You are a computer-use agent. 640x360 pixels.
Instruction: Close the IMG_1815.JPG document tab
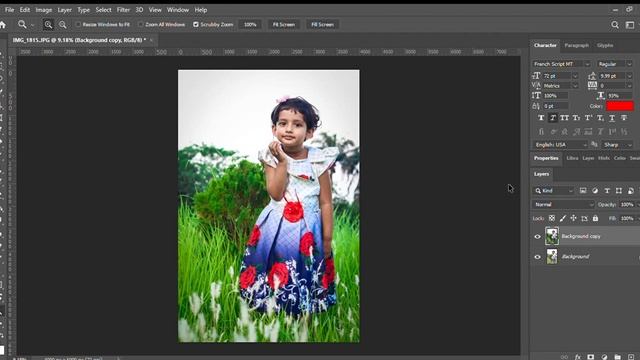point(151,40)
